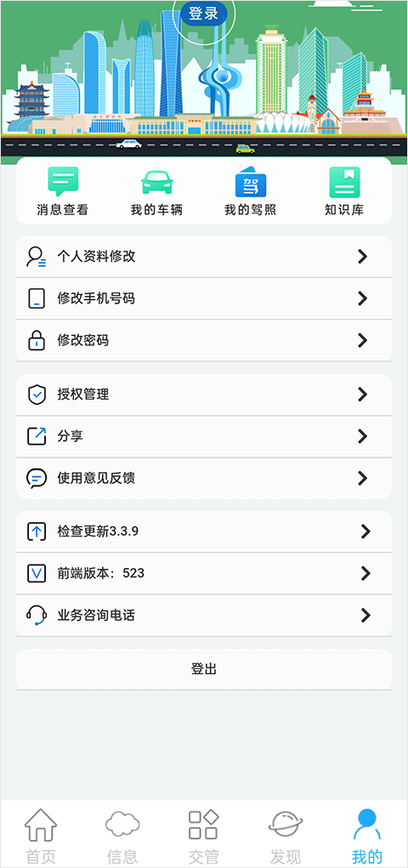Tap the lock icon for 修改密码
408x868 pixels.
37,340
